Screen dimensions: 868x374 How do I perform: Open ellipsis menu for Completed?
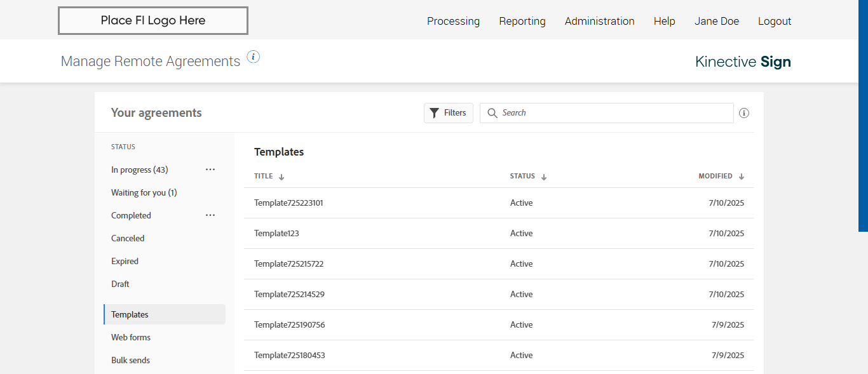[x=210, y=215]
